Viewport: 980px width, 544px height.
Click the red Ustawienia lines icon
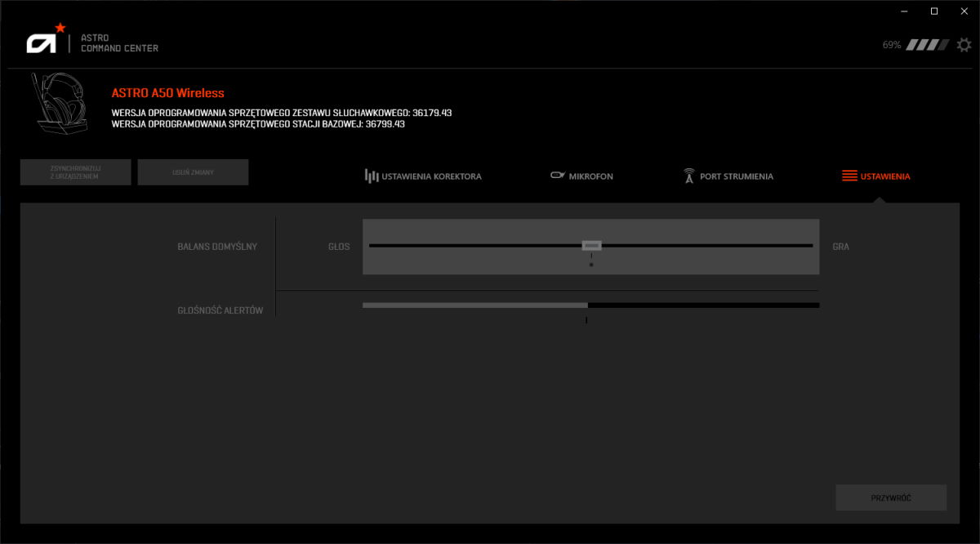(849, 176)
